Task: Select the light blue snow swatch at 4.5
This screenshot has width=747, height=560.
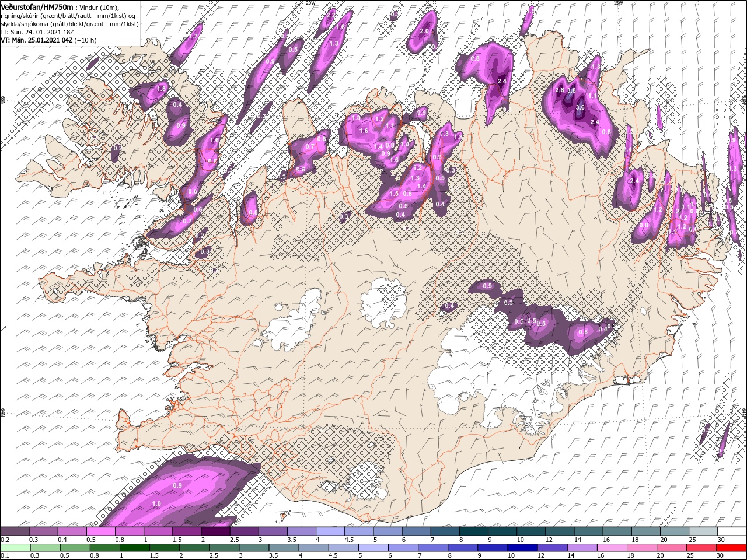Action: 359,531
